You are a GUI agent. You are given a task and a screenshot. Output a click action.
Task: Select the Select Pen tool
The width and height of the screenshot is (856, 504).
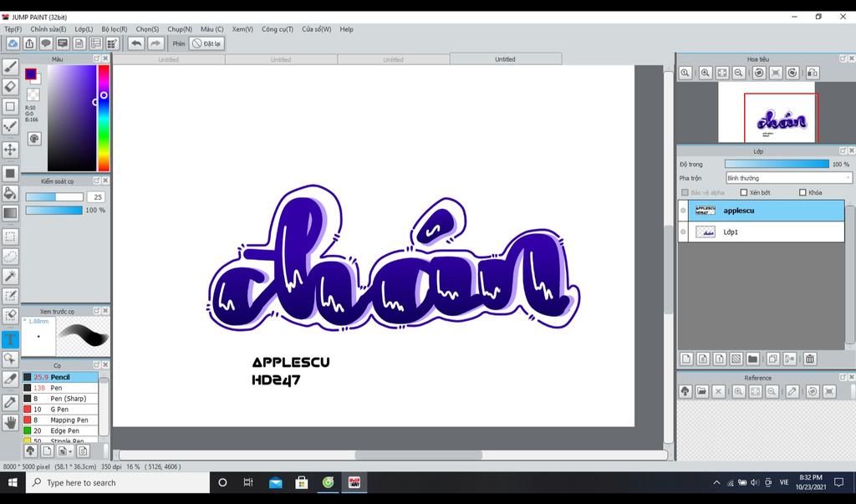pyautogui.click(x=10, y=295)
